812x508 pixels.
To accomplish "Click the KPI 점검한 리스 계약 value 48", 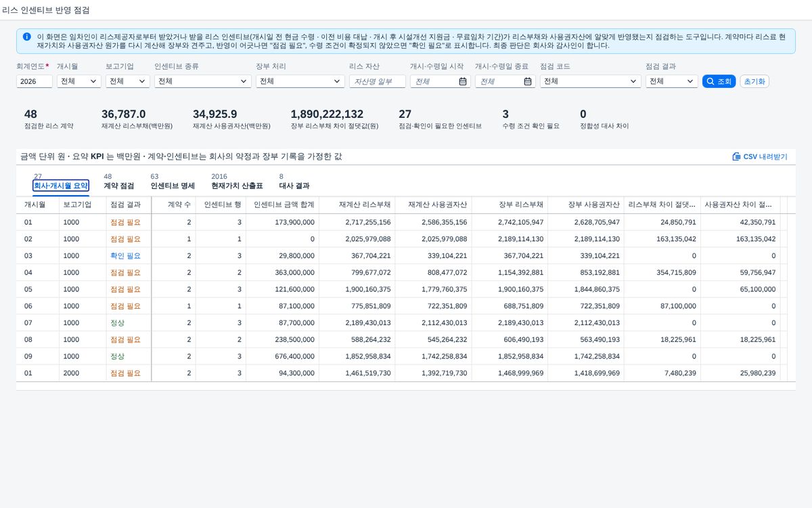I will (x=30, y=114).
